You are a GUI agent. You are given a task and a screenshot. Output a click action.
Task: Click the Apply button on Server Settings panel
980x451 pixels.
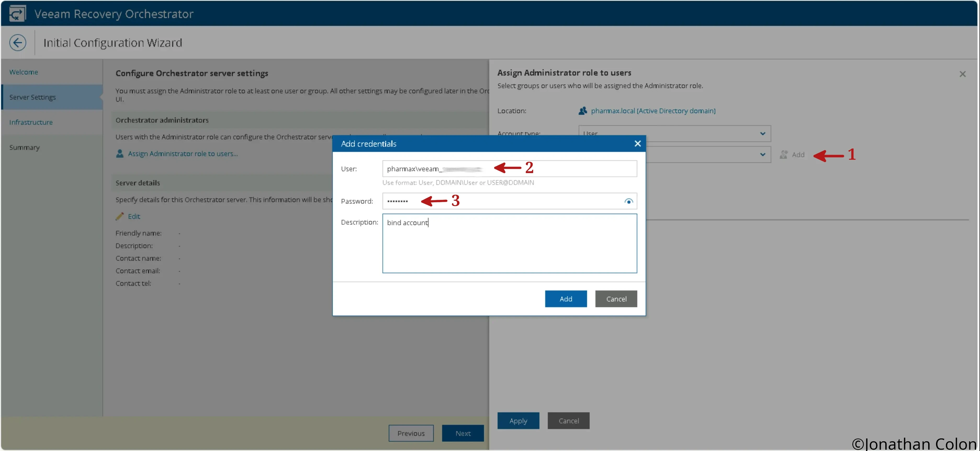[x=518, y=420]
